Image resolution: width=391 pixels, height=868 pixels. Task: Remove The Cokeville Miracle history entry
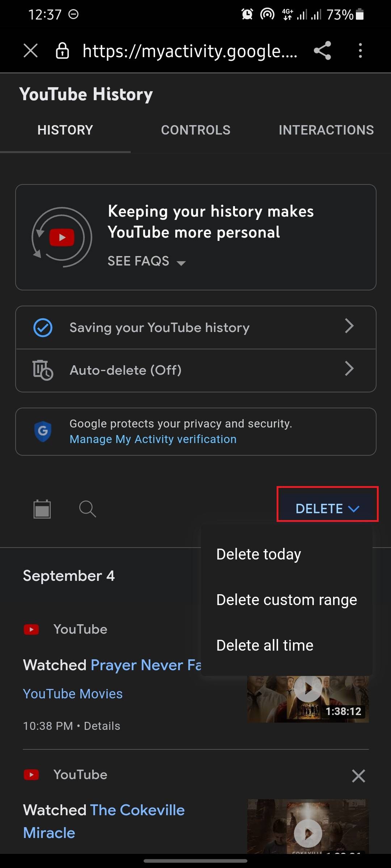pos(358,776)
